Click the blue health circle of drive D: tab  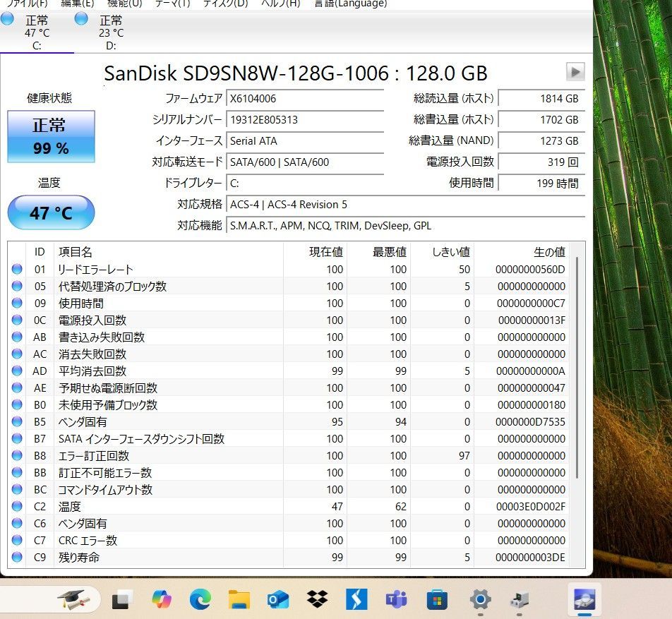pyautogui.click(x=81, y=19)
